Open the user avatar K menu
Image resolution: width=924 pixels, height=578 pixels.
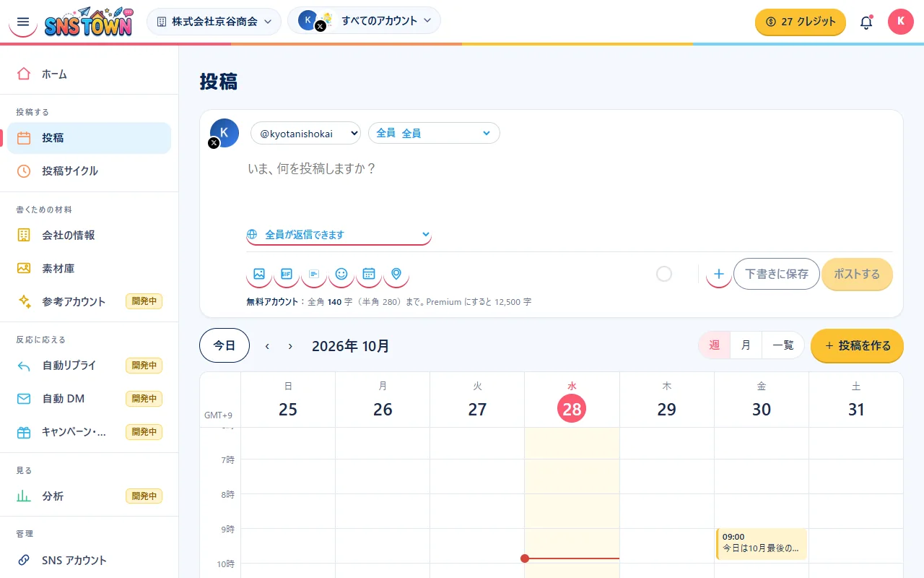pos(901,22)
